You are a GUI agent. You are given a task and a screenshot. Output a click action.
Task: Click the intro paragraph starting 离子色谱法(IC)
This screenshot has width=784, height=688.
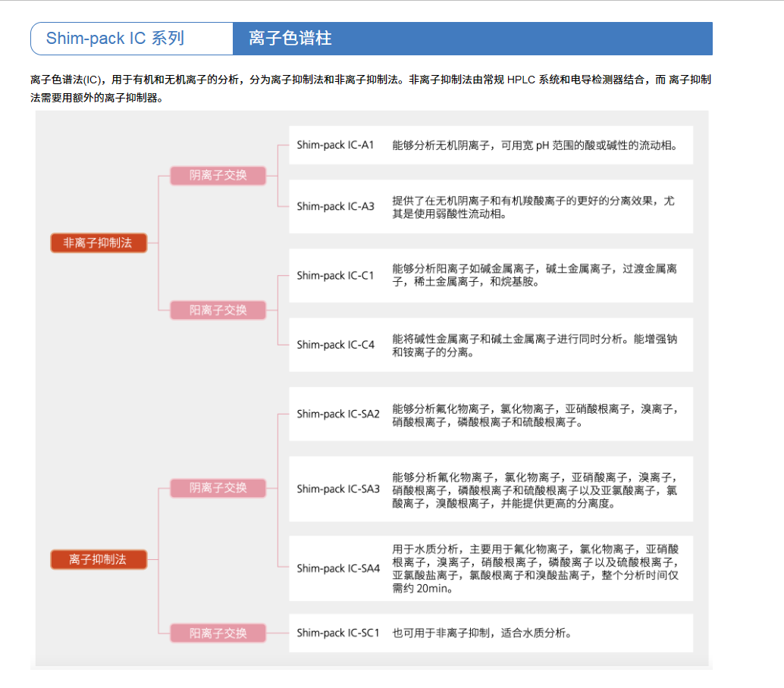[x=371, y=89]
